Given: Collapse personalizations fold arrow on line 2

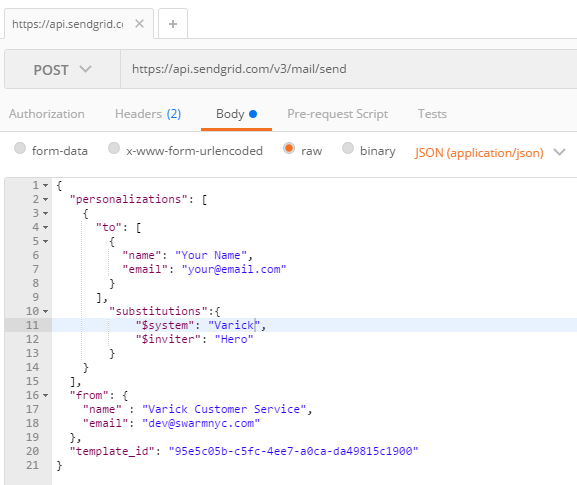Looking at the screenshot, I should (x=45, y=199).
